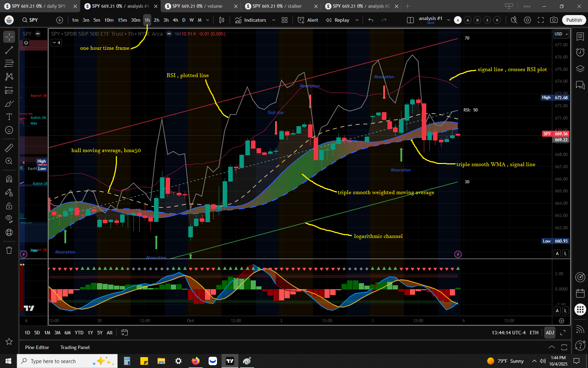Switch to 4h timeframe
This screenshot has height=368, width=588.
(x=175, y=20)
